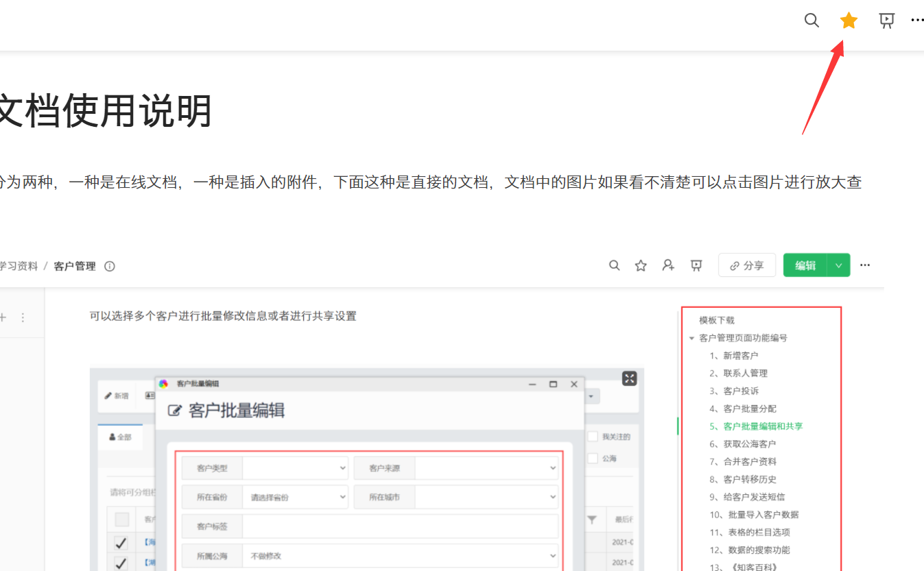924x571 pixels.
Task: Open the 所属公海 dropdown showing 不做修改
Action: pyautogui.click(x=400, y=556)
